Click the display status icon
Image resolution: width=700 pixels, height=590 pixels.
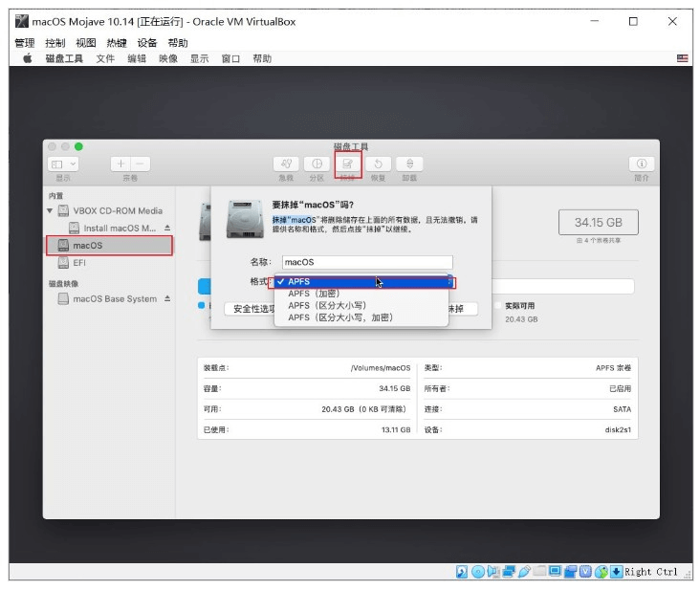click(555, 571)
